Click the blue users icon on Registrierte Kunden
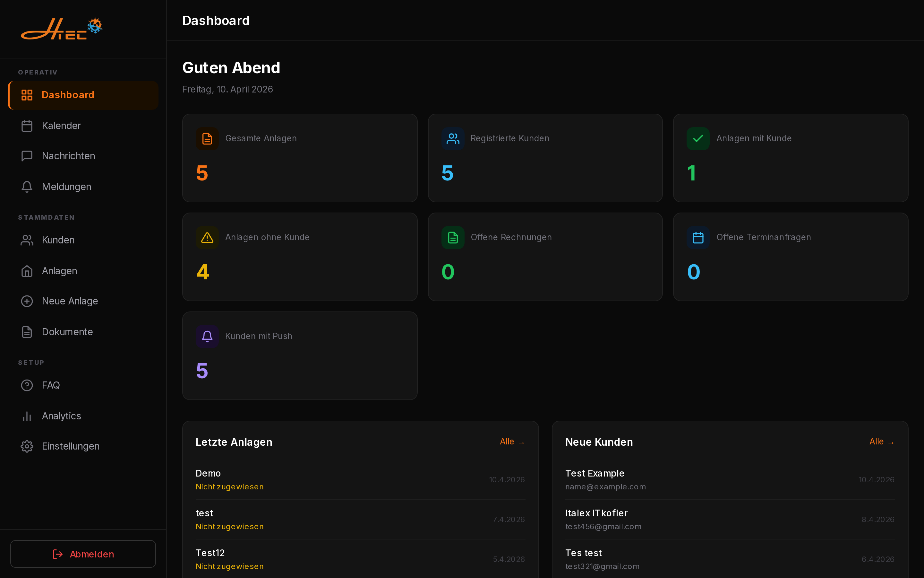924x578 pixels. click(453, 138)
